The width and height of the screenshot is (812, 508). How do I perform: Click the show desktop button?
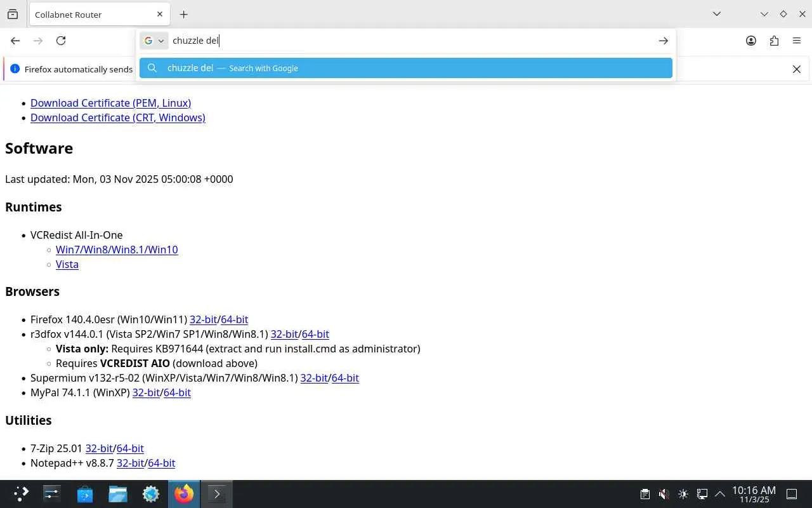pos(792,493)
